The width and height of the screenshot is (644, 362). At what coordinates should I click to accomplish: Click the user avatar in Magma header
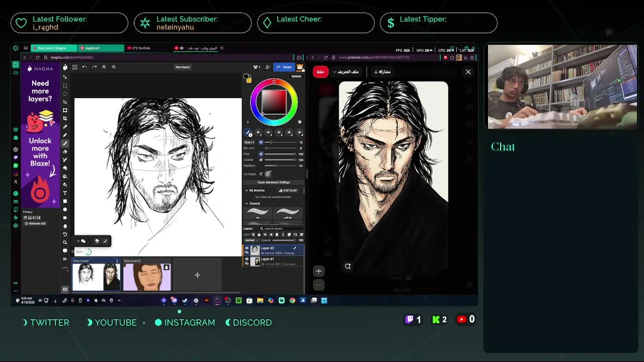coord(300,67)
